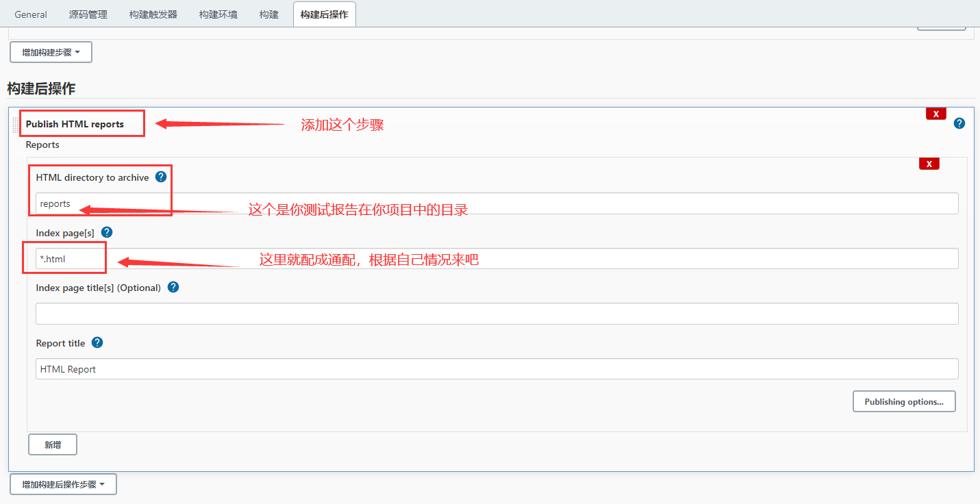Grab the drag handle beside Publish HTML reports

15,125
